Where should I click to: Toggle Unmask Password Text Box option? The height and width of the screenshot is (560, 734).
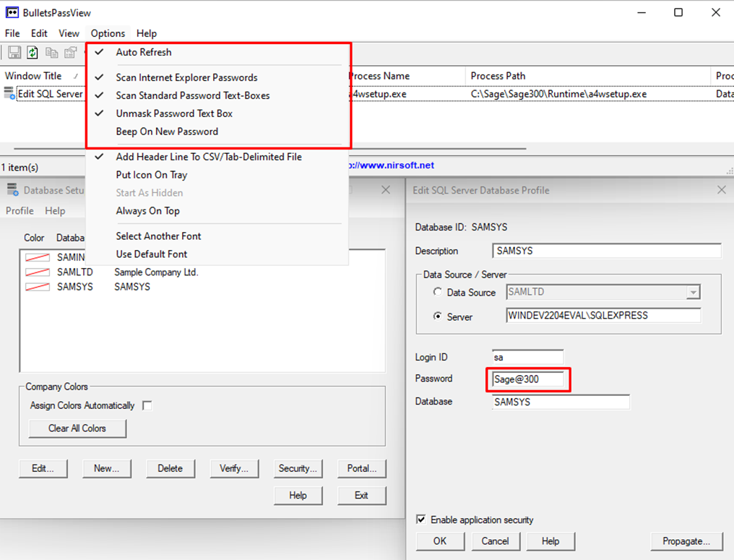pos(174,113)
